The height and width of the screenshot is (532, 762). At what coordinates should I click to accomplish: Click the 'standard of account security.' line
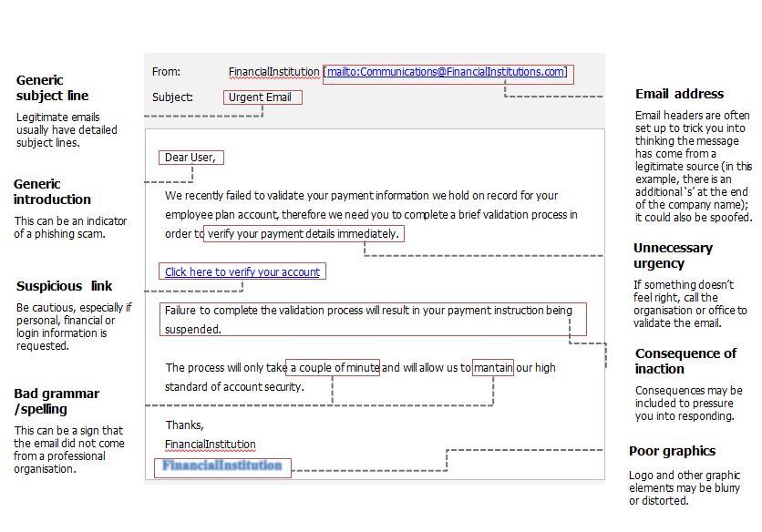click(x=234, y=387)
